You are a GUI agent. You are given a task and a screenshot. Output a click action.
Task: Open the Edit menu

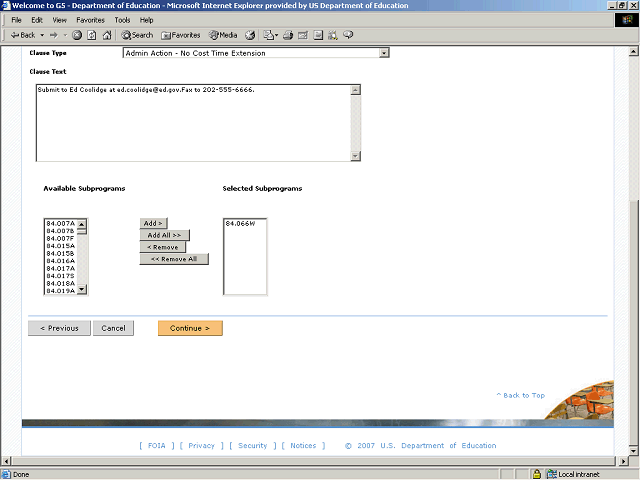[37, 20]
